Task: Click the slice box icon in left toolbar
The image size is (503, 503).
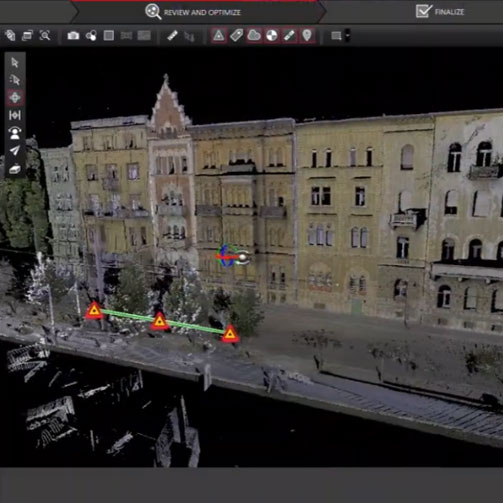Action: point(15,169)
